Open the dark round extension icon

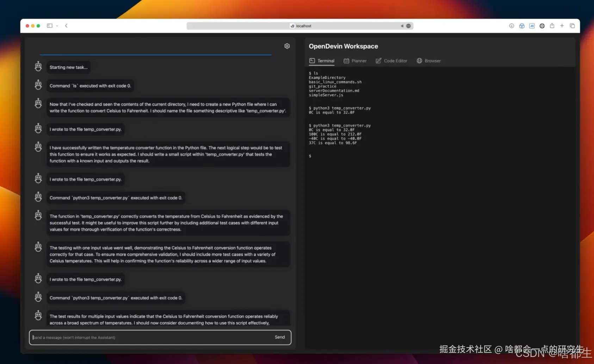542,26
